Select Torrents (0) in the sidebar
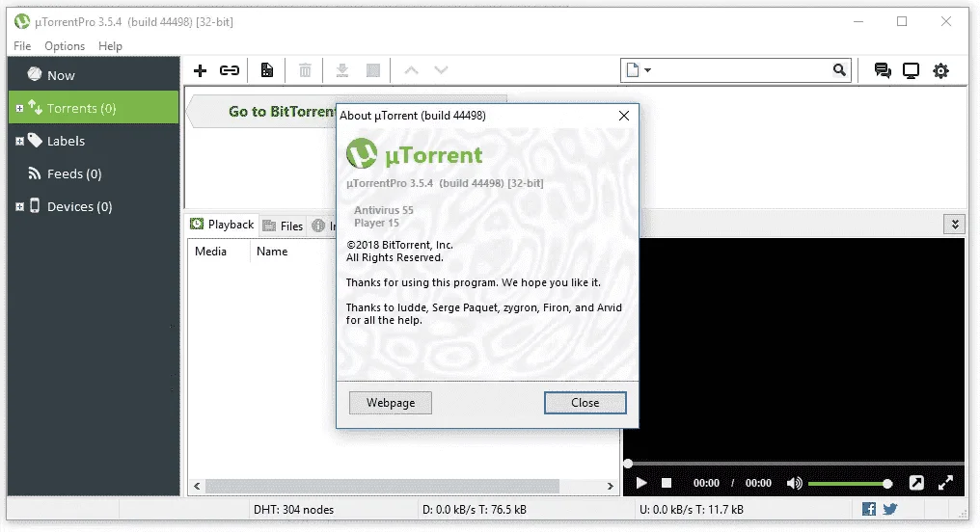This screenshot has width=980, height=532. pyautogui.click(x=94, y=107)
